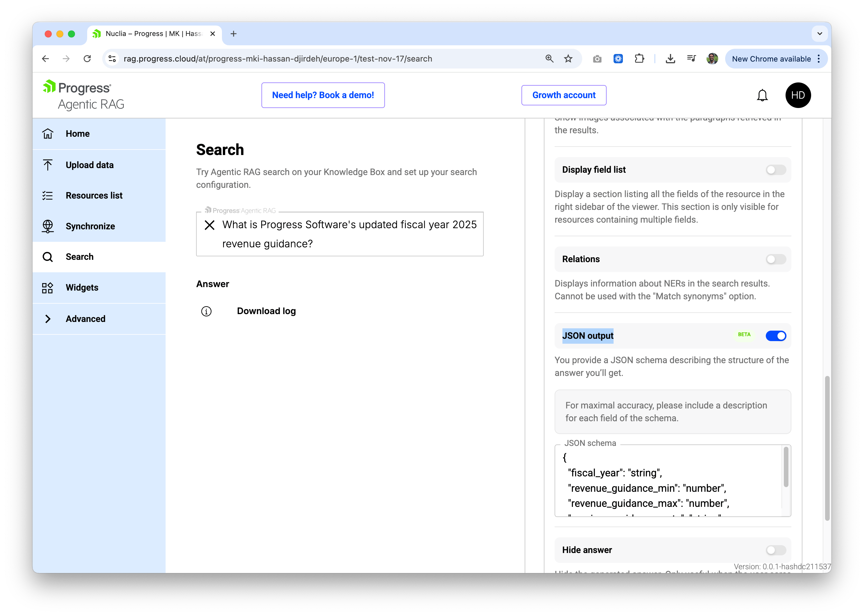
Task: Disable the JSON output toggle
Action: pos(776,336)
